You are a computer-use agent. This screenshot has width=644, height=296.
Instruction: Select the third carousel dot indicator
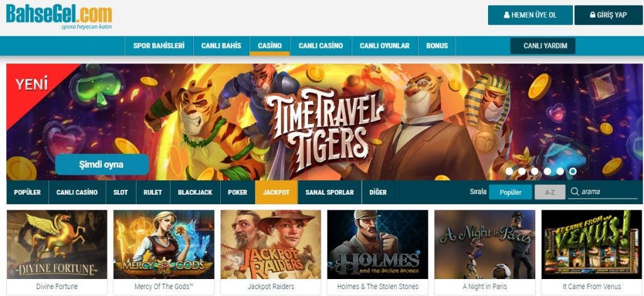[535, 171]
